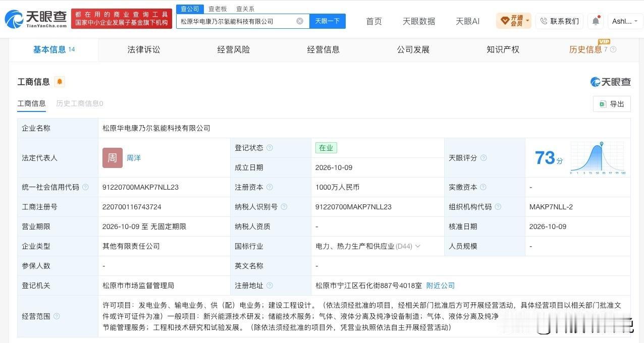
Task: Click address 松原市宁江区石化街887号4018室
Action: pyautogui.click(x=368, y=285)
